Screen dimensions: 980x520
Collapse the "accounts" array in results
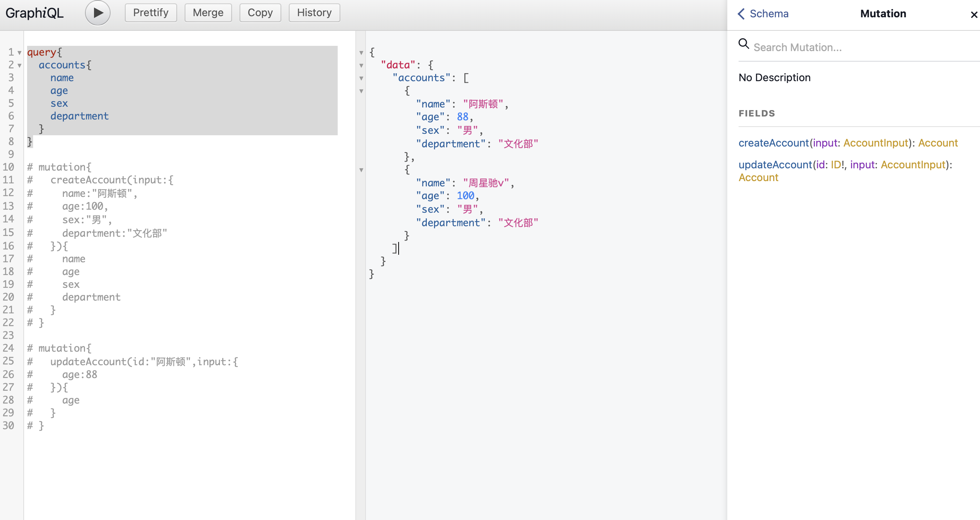coord(361,78)
